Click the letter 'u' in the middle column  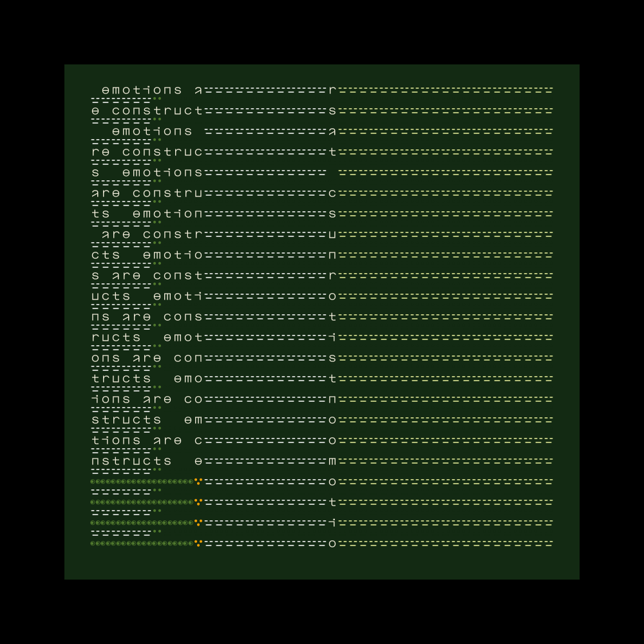pyautogui.click(x=332, y=234)
